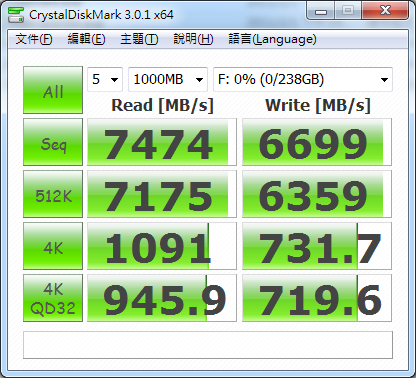Select the 4K write result 731.7
The height and width of the screenshot is (378, 416).
[317, 246]
